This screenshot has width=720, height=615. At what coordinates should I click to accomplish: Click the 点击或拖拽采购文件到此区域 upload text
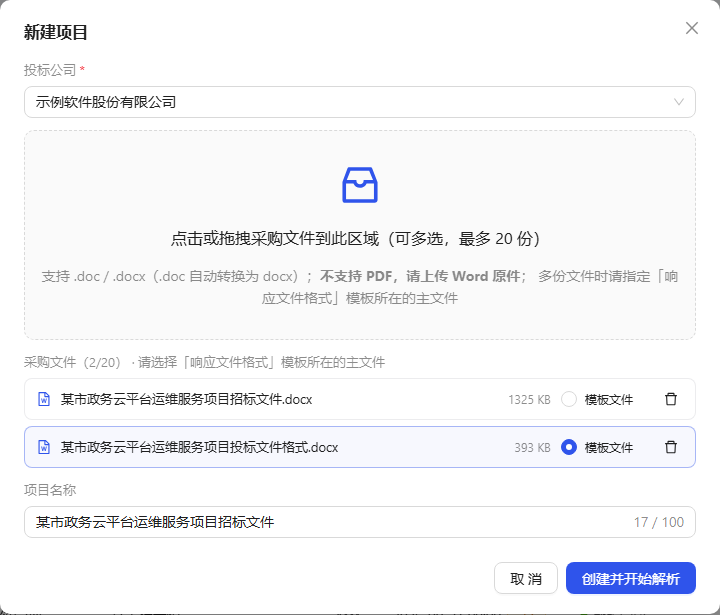click(x=355, y=239)
